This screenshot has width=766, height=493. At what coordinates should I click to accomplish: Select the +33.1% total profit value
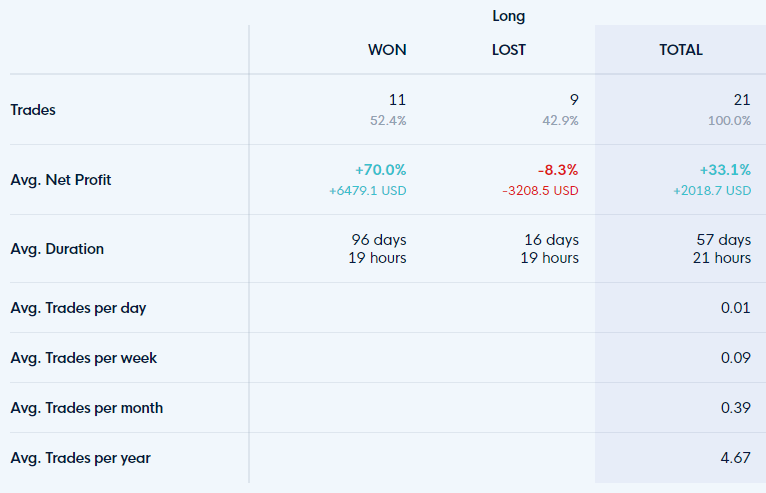coord(725,170)
